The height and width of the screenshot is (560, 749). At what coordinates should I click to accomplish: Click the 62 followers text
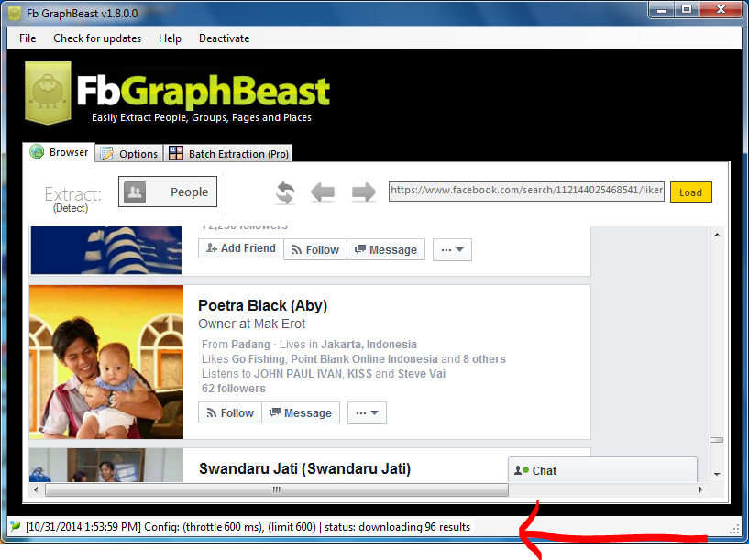233,389
